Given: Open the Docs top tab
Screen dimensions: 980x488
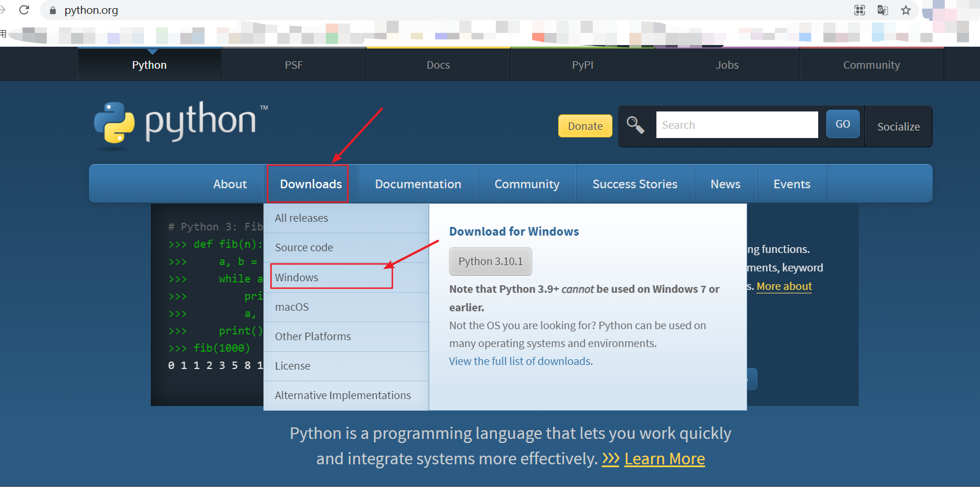Looking at the screenshot, I should [438, 65].
